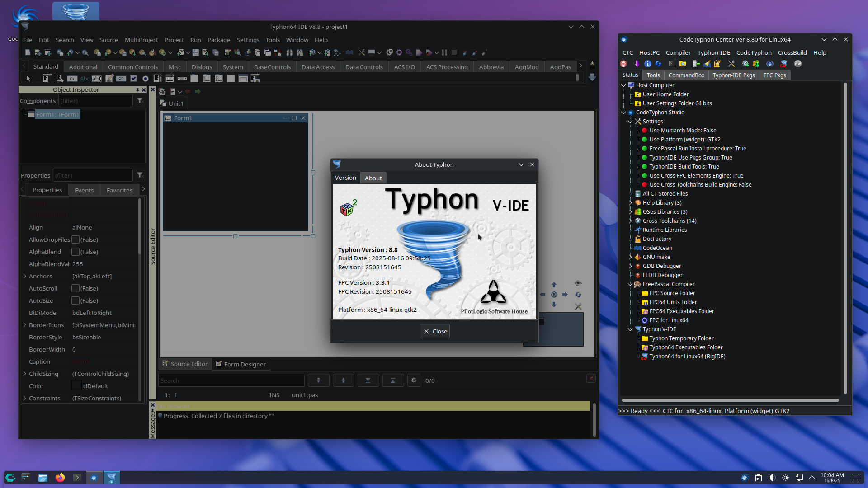Click the Properties filter input field

[x=93, y=175]
